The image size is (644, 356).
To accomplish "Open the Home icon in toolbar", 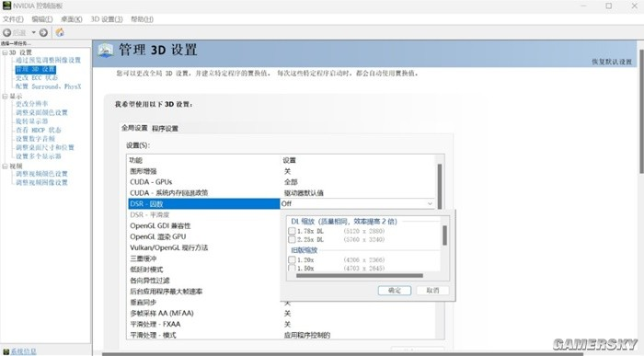I will tap(60, 32).
